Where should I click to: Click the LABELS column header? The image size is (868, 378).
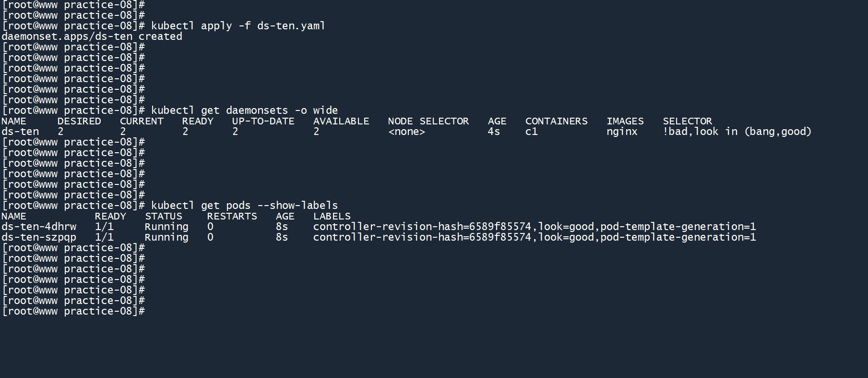[332, 216]
